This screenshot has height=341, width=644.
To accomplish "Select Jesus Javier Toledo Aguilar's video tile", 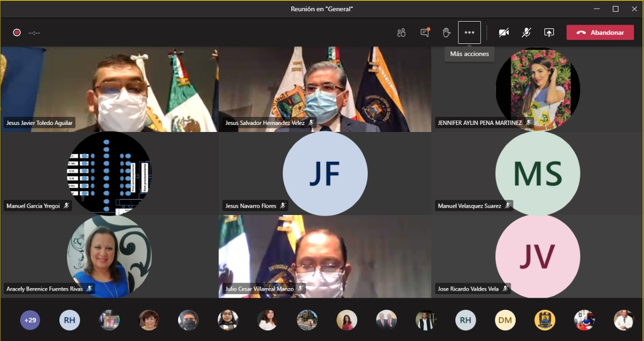I will tap(109, 90).
